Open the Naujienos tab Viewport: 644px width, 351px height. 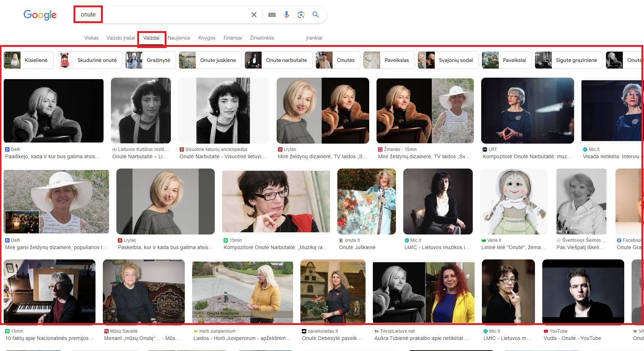click(179, 38)
